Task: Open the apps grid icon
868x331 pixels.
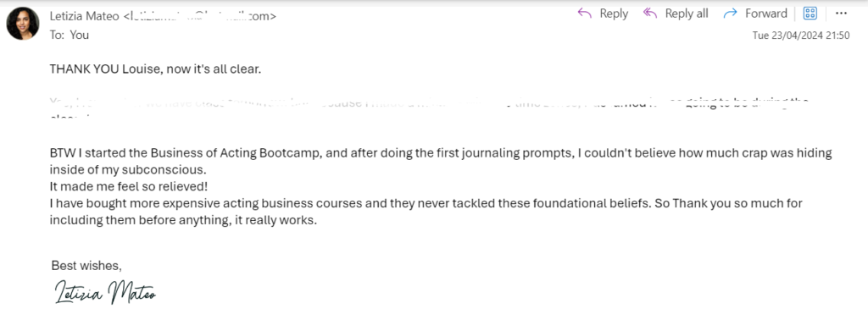Action: pos(810,14)
